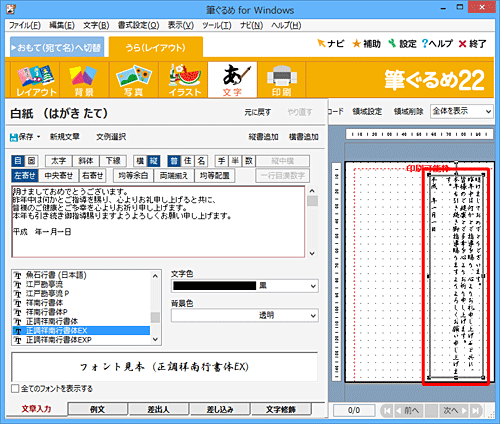Toggle 斜体 italic formatting

86,161
